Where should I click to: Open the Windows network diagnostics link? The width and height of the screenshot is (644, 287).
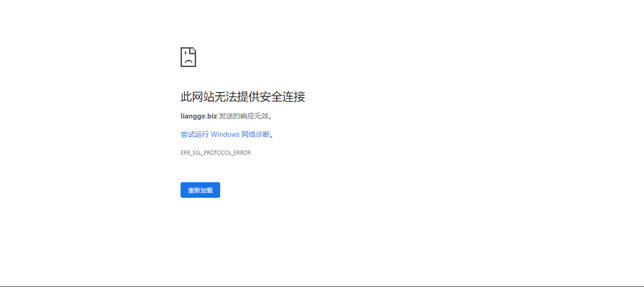tap(225, 135)
